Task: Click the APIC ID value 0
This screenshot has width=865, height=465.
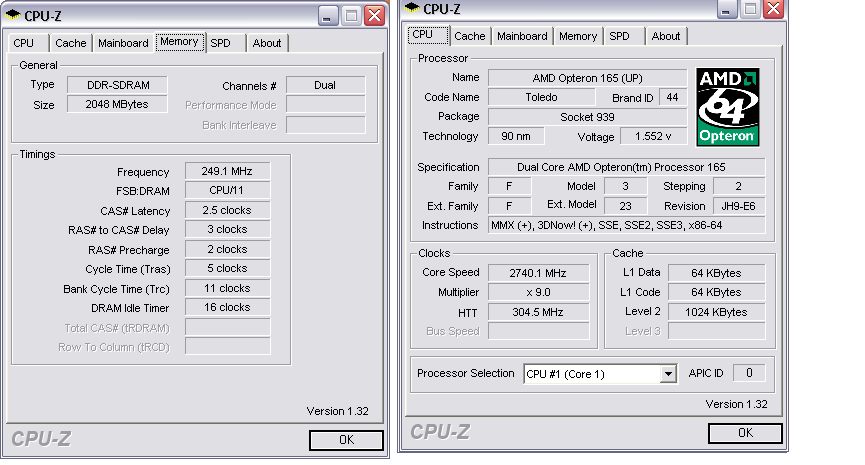Action: [x=749, y=373]
